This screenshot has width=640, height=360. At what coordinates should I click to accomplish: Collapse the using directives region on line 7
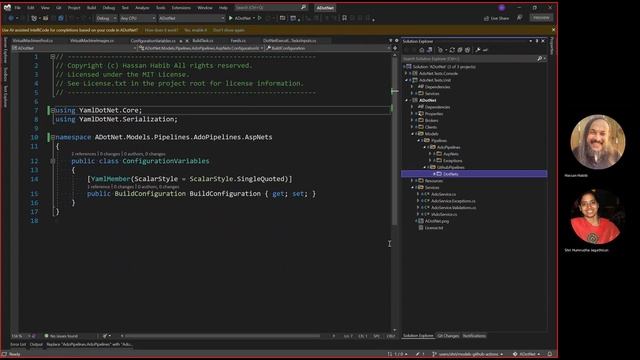point(53,110)
